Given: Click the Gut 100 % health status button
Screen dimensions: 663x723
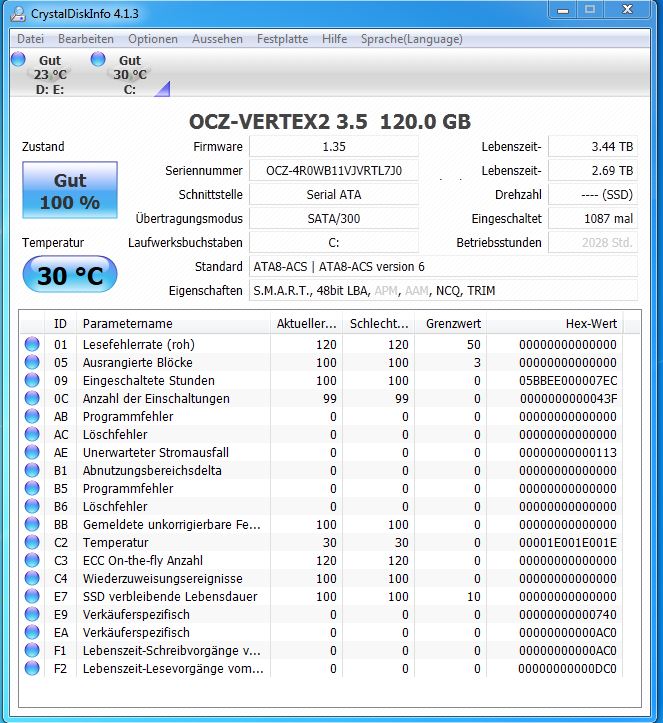Looking at the screenshot, I should tap(70, 190).
